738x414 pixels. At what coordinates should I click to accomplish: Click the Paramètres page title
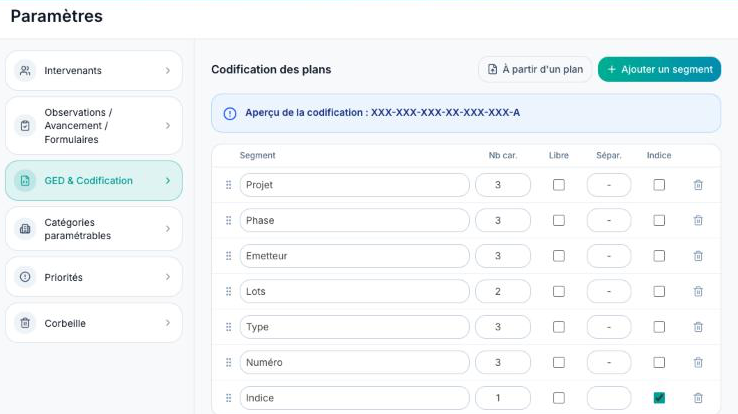pyautogui.click(x=56, y=16)
